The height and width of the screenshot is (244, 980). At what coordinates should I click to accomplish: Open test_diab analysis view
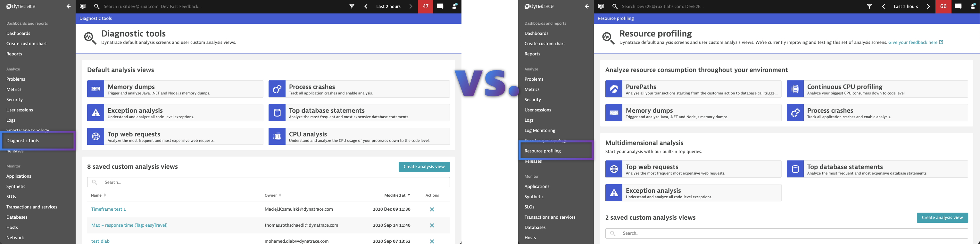coord(100,241)
